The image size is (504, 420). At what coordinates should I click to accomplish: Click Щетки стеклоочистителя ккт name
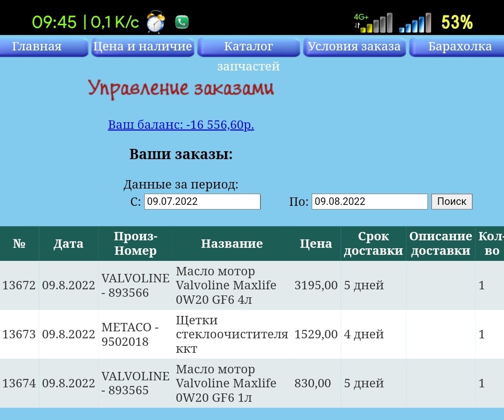[232, 334]
